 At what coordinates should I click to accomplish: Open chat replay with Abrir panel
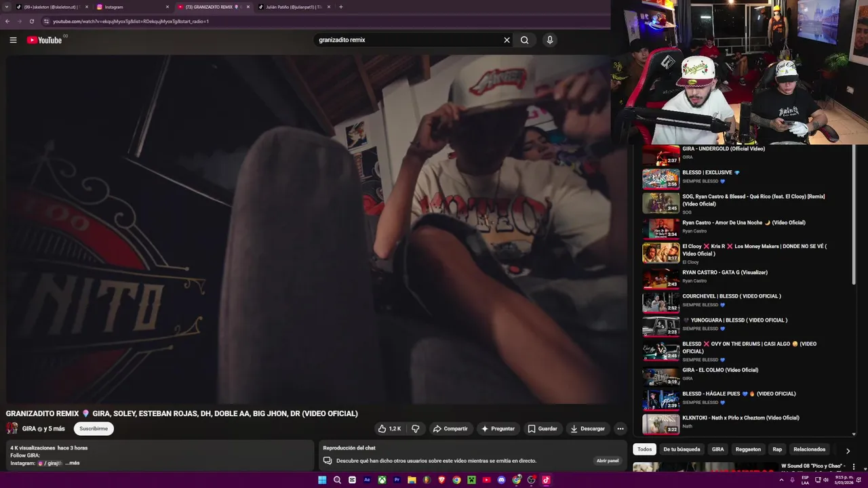point(608,461)
